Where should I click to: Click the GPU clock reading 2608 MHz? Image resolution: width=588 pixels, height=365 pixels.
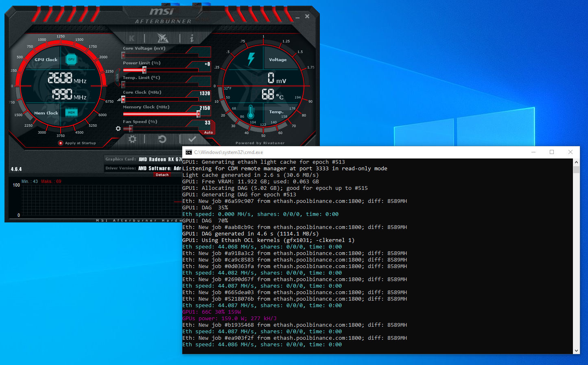coord(67,78)
